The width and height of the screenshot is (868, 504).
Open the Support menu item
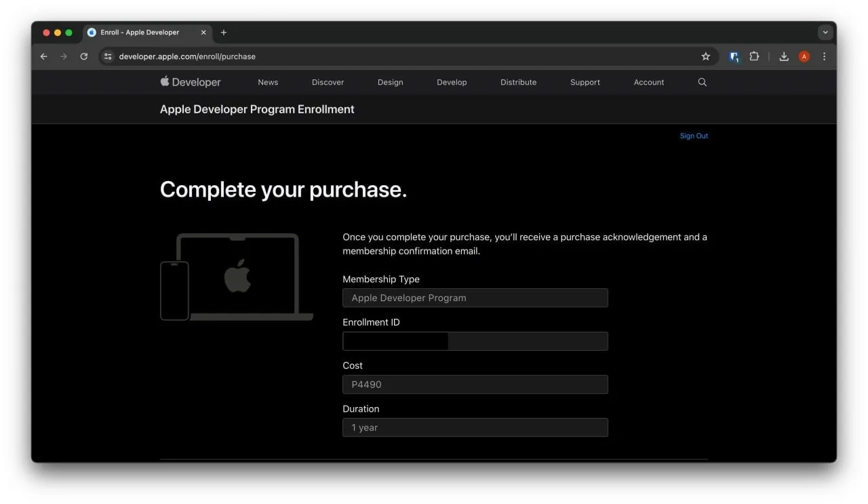tap(585, 82)
